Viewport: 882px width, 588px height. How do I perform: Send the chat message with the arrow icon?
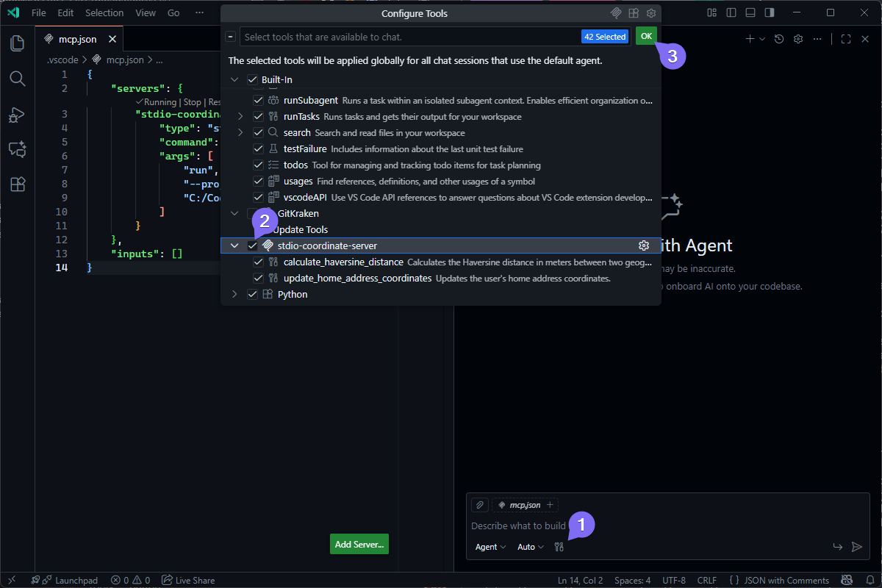tap(856, 546)
